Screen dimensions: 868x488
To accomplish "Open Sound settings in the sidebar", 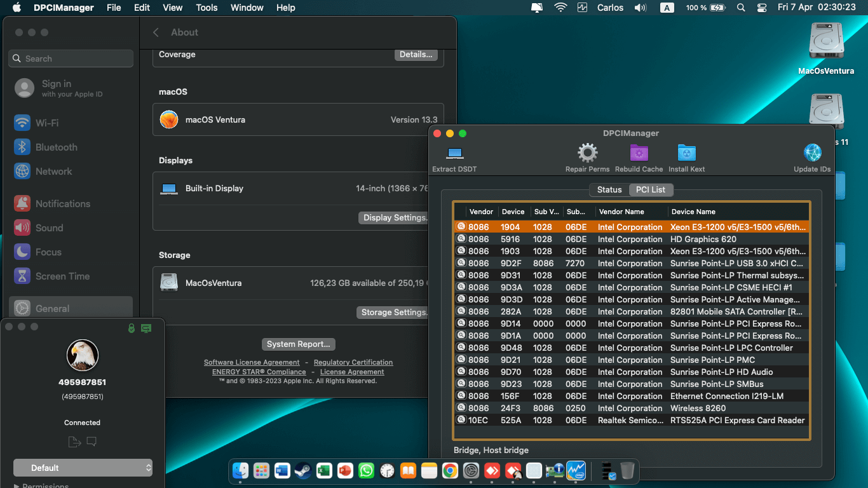I will click(71, 227).
